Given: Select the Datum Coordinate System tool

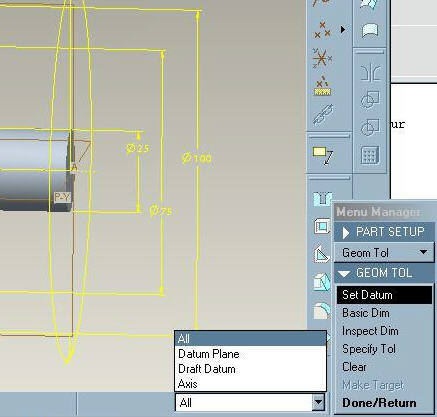Looking at the screenshot, I should (x=322, y=59).
